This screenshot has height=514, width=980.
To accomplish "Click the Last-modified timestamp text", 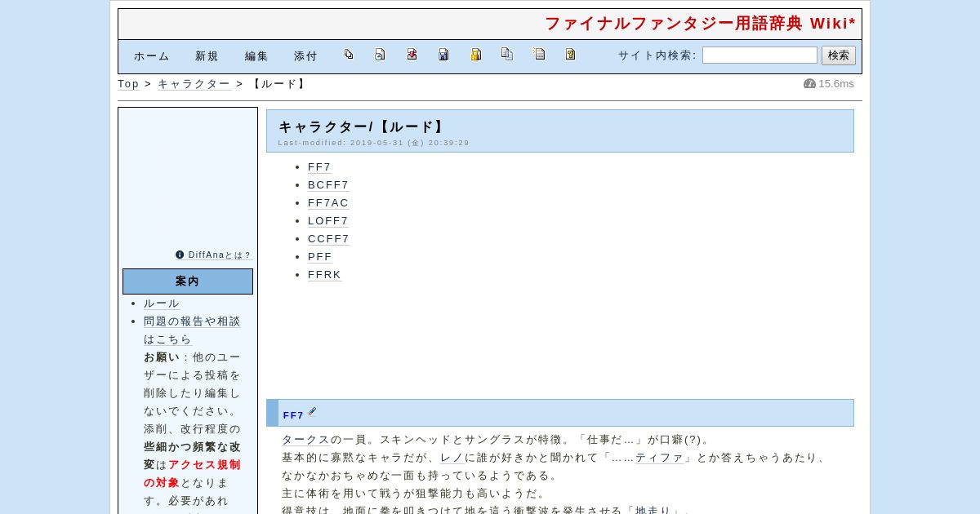I will pyautogui.click(x=373, y=143).
